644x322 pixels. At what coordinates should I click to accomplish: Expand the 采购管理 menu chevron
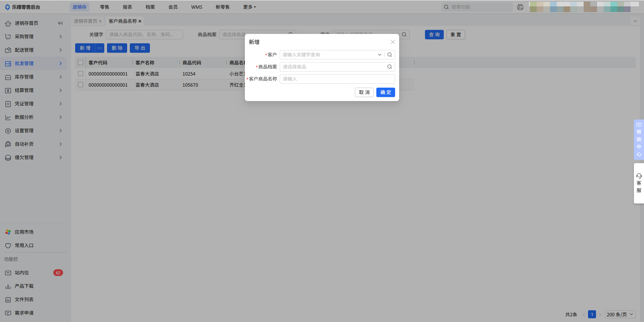pyautogui.click(x=61, y=37)
